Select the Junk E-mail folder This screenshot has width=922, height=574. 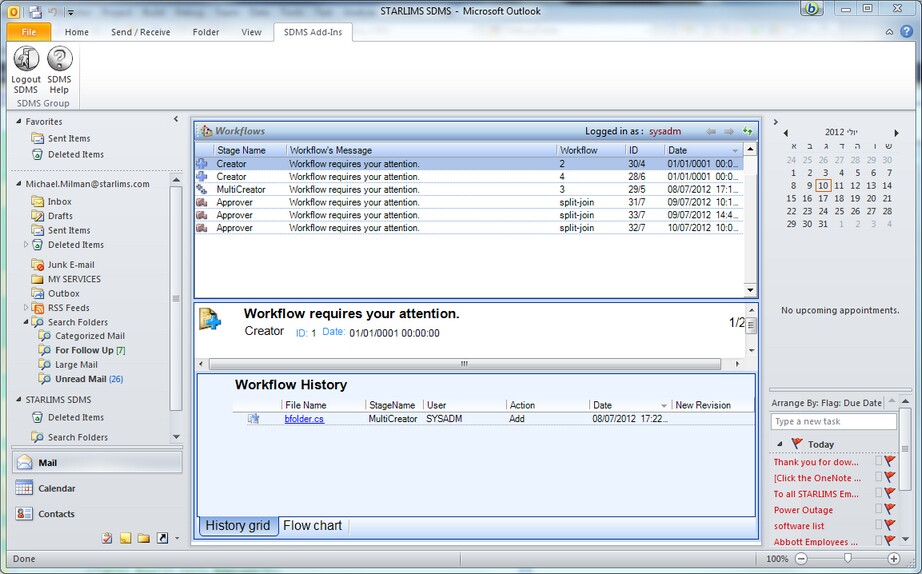71,265
